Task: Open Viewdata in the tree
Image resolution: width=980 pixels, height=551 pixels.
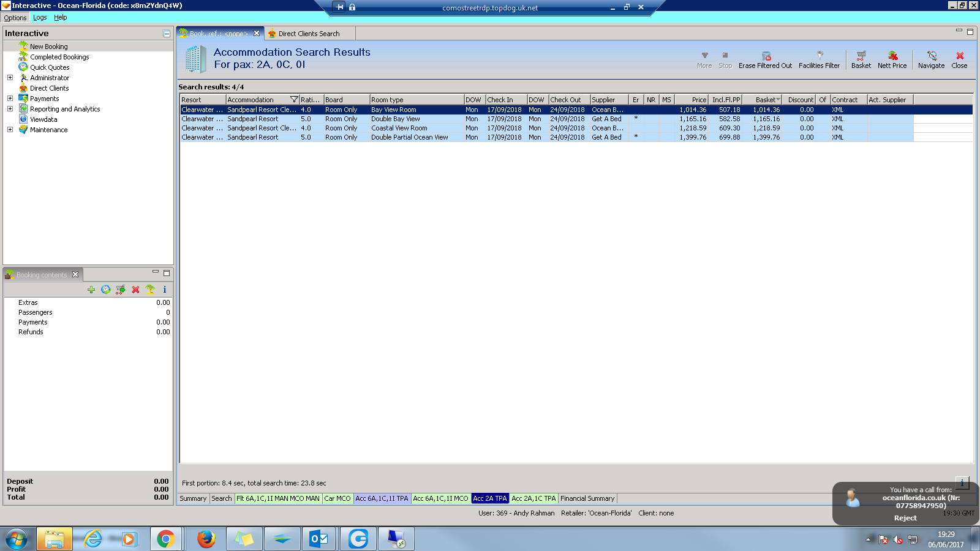Action: (x=43, y=119)
